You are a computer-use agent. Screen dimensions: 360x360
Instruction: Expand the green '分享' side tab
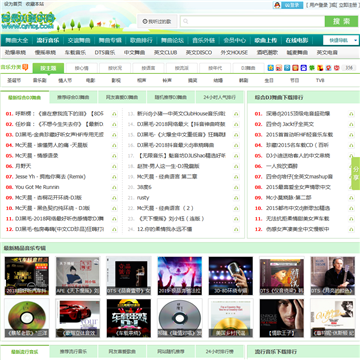(x=356, y=173)
